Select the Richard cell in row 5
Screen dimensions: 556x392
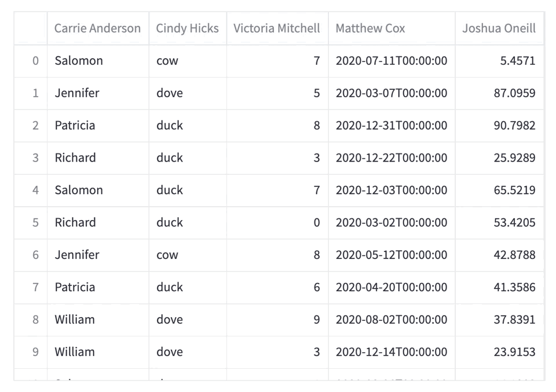pos(98,222)
